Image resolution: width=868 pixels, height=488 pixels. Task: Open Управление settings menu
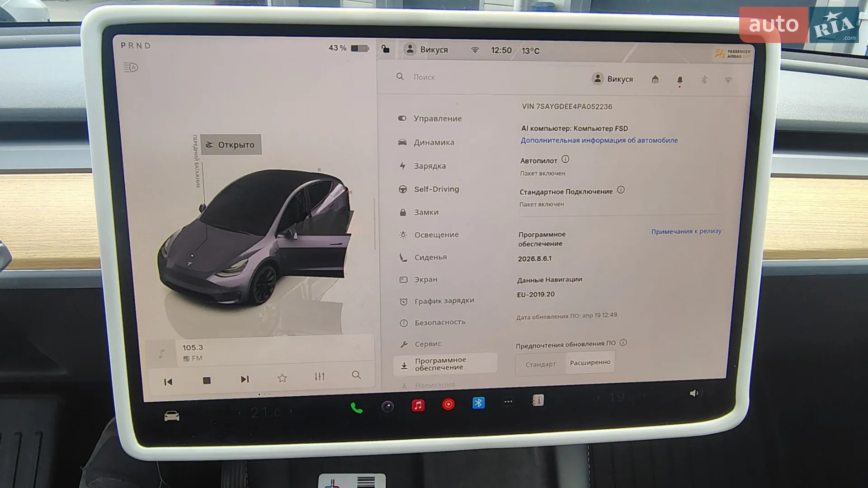point(430,118)
